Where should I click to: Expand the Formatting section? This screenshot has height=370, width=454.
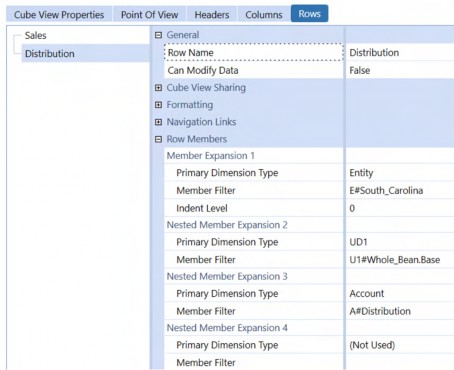click(158, 105)
